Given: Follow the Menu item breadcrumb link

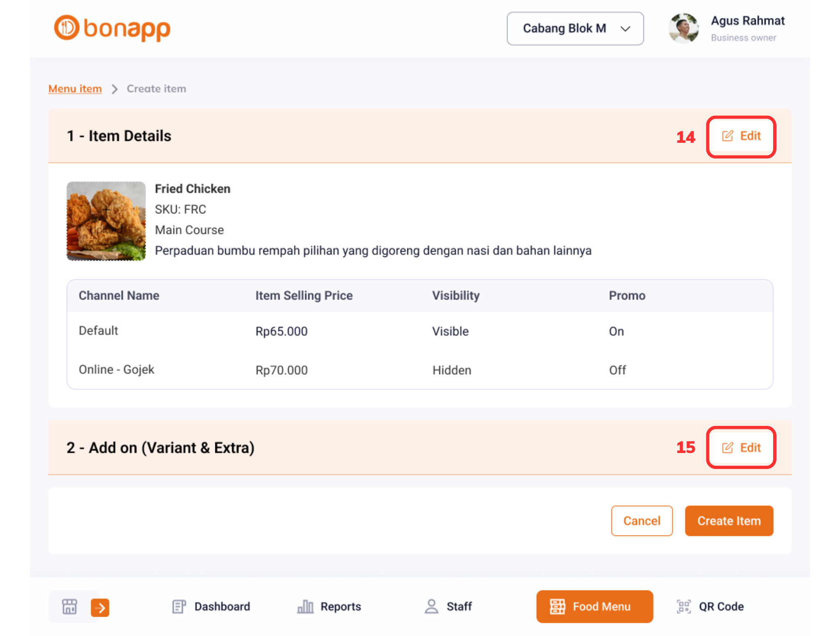Looking at the screenshot, I should click(75, 89).
